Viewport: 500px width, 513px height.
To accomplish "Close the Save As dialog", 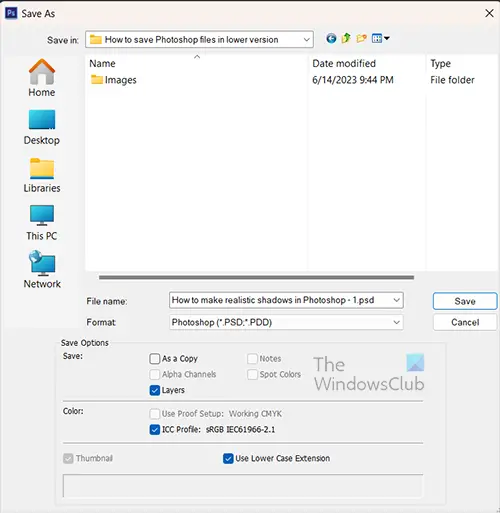I will tap(489, 13).
